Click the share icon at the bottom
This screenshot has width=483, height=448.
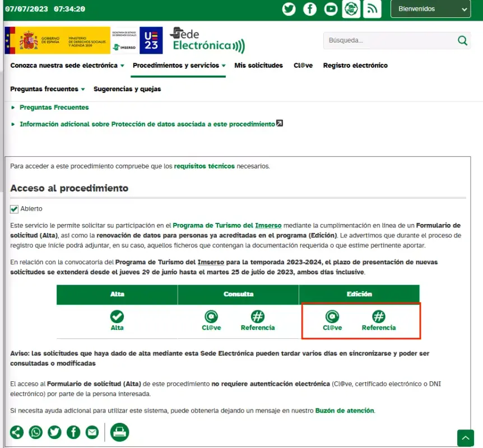pyautogui.click(x=17, y=432)
